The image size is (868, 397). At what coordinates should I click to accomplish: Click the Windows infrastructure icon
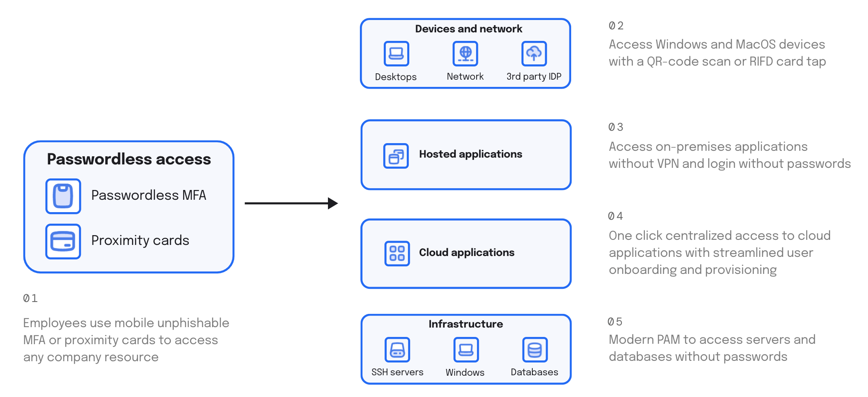pyautogui.click(x=466, y=350)
